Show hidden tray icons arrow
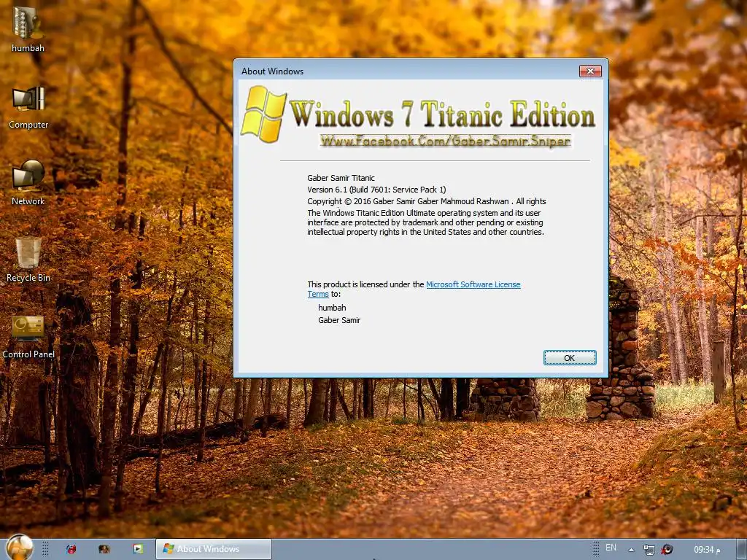The width and height of the screenshot is (747, 560). point(631,550)
